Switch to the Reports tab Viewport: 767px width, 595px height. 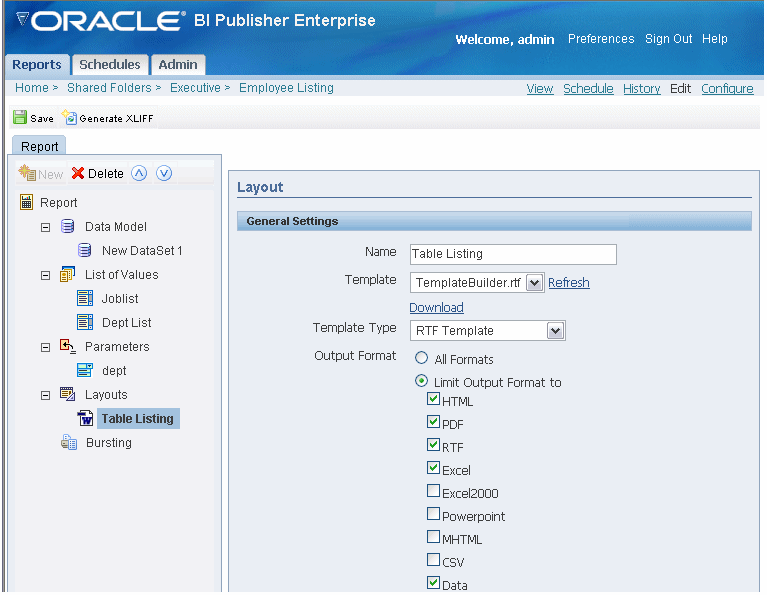[x=37, y=65]
